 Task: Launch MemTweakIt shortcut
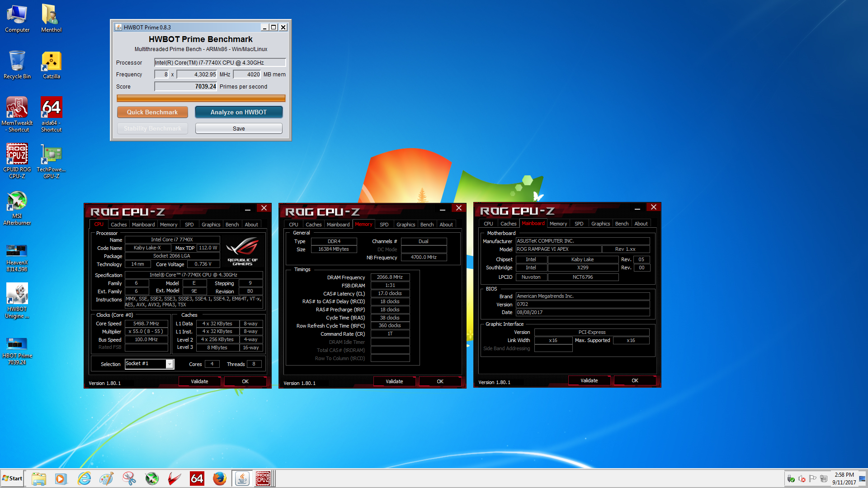click(x=17, y=114)
